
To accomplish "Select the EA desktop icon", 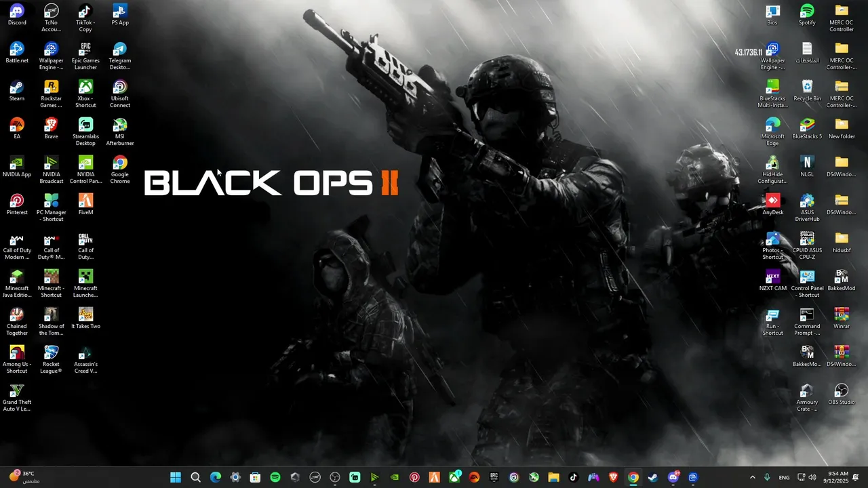I will (17, 129).
